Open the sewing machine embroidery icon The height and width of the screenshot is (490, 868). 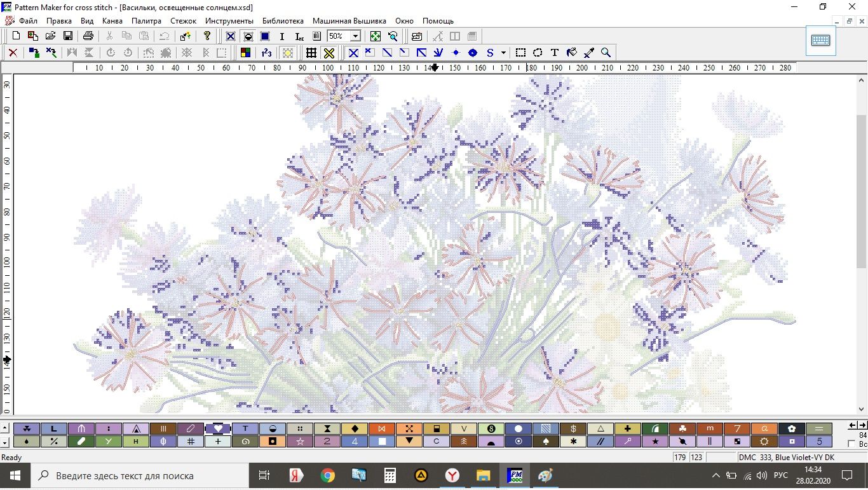point(417,36)
